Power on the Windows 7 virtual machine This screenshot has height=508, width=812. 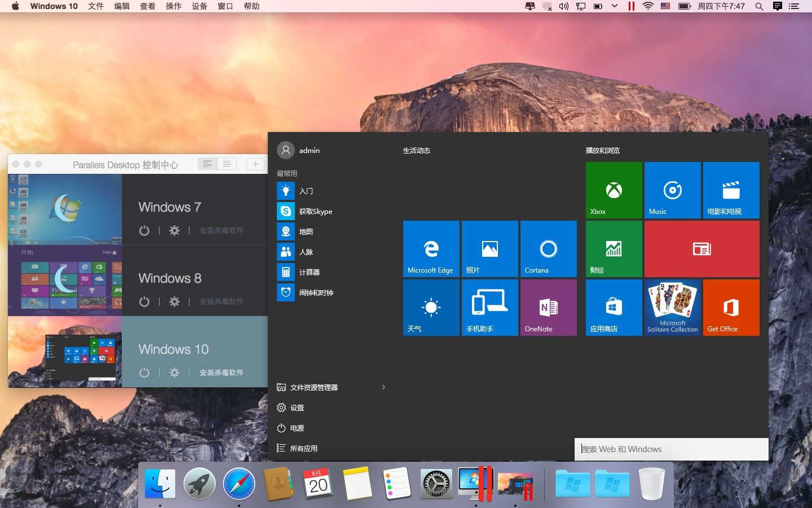pos(144,231)
